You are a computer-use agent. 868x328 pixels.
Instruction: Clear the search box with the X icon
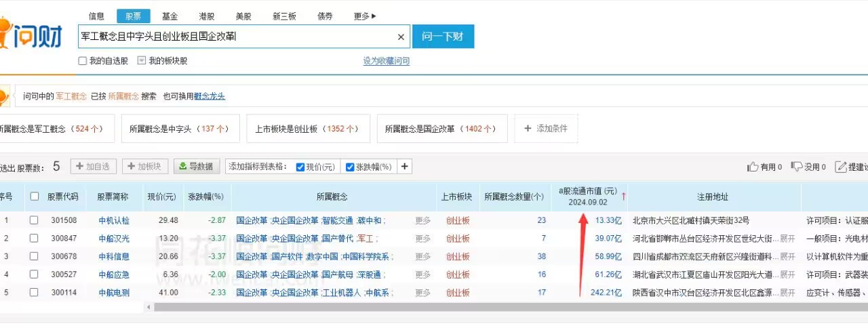pyautogui.click(x=401, y=37)
